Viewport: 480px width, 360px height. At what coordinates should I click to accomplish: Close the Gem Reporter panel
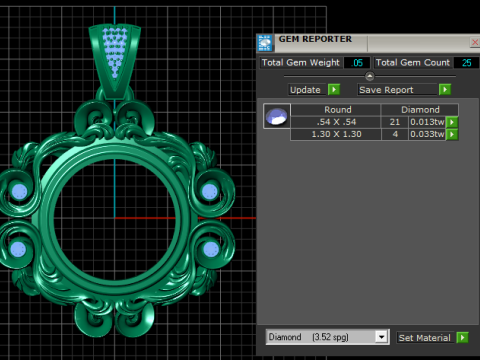pos(475,42)
